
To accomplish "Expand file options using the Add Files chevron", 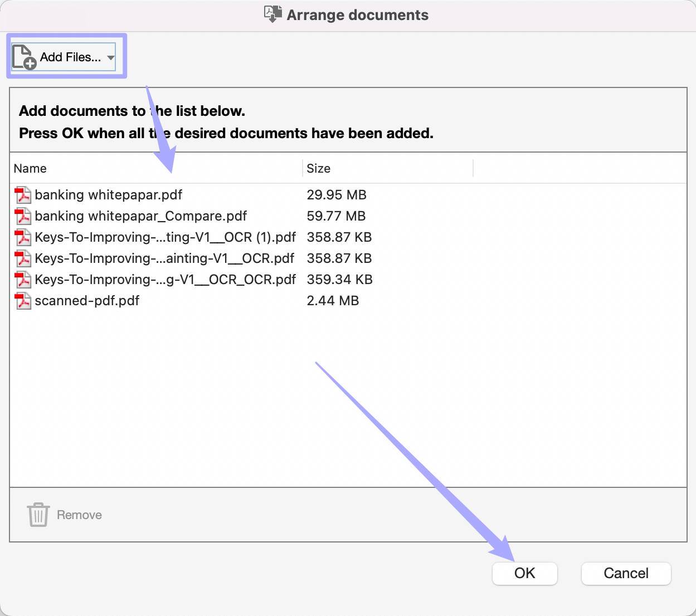I will pyautogui.click(x=110, y=56).
